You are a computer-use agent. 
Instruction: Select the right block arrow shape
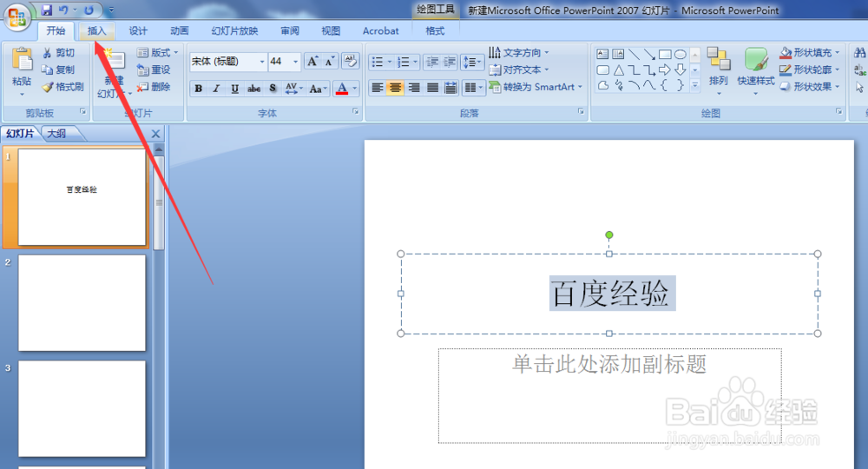tap(665, 69)
